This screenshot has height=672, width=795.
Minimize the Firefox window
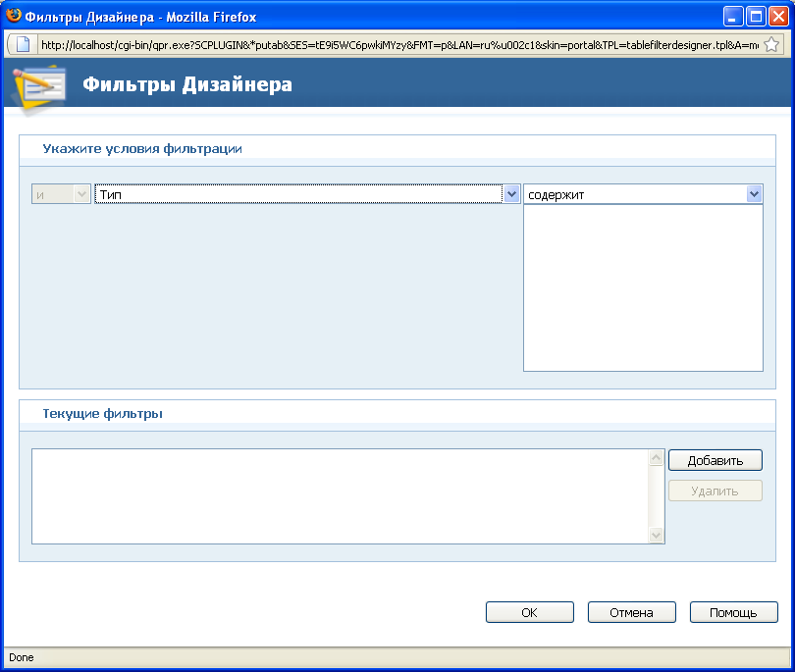[x=732, y=17]
